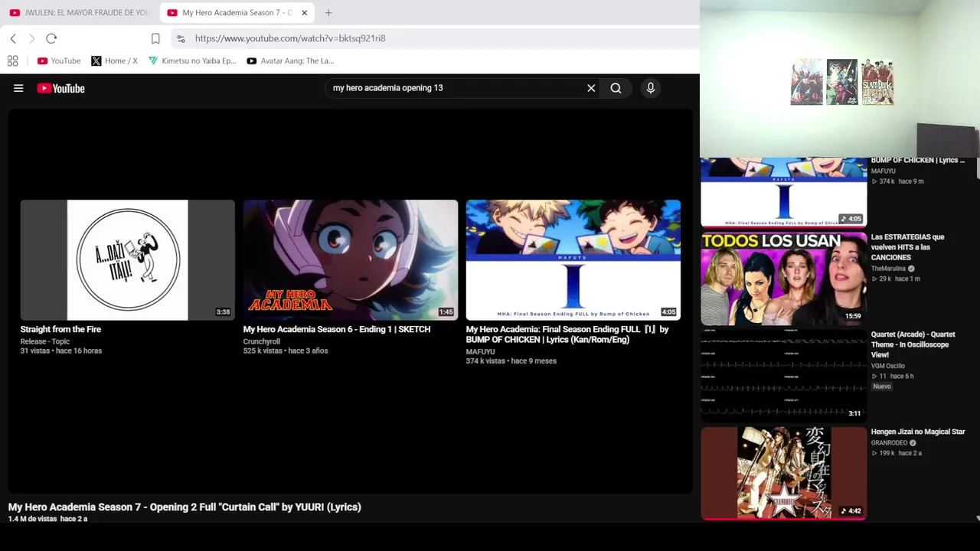Play the Season 6 Ending 1 SKETCH thumbnail

click(350, 260)
